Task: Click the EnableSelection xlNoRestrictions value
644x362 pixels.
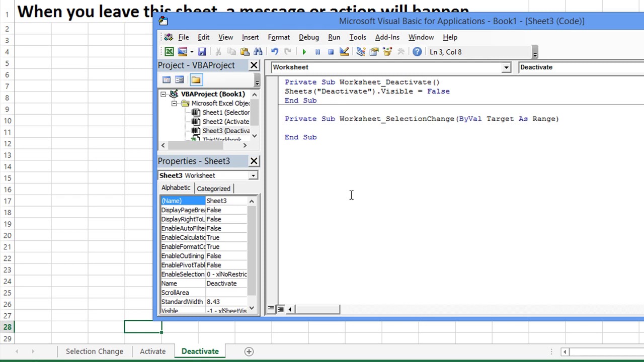Action: click(x=226, y=274)
